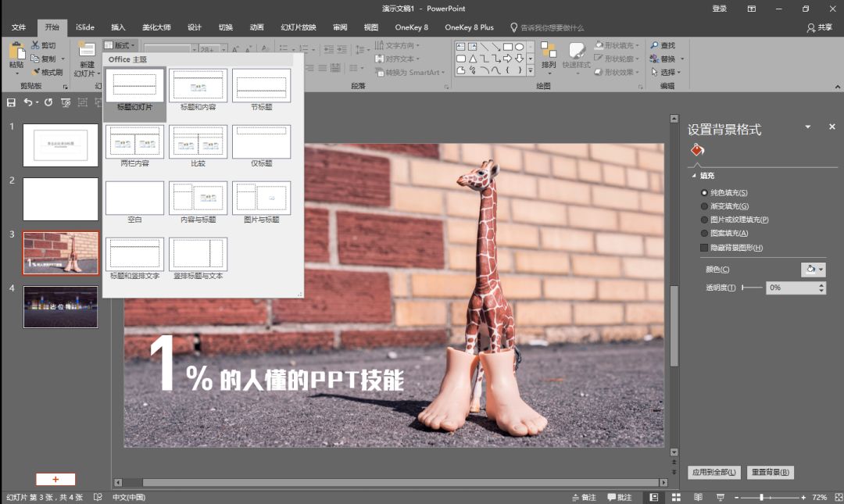Image resolution: width=844 pixels, height=504 pixels.
Task: Click the zoom slider handle
Action: tap(762, 497)
